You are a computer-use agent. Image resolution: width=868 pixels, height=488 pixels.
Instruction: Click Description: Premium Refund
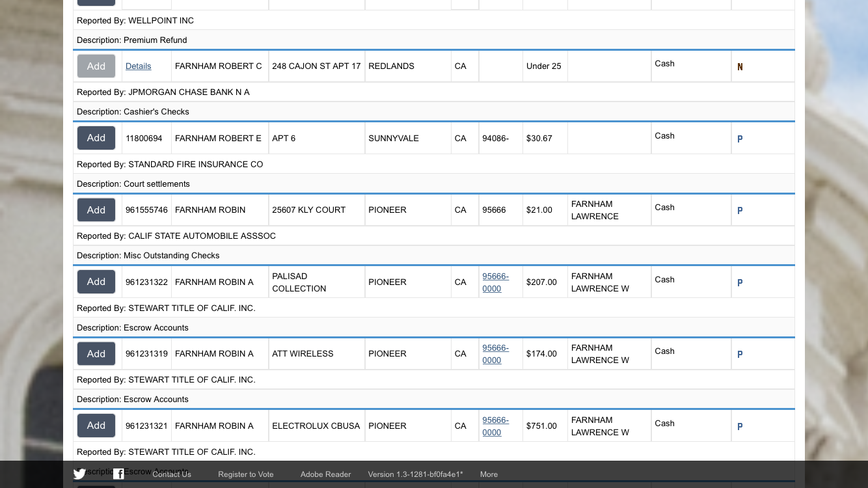tap(132, 40)
